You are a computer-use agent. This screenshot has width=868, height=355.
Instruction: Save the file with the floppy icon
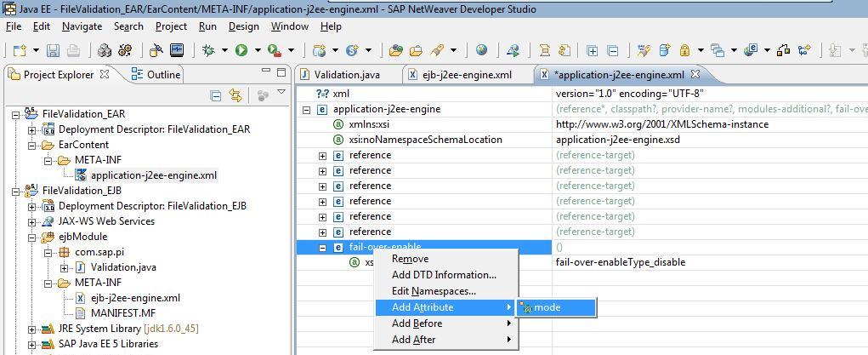point(54,50)
